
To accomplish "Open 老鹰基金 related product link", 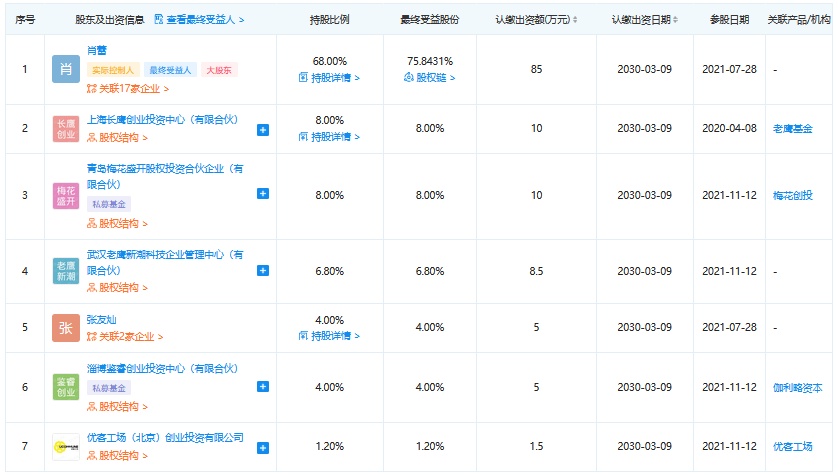I will (x=793, y=129).
